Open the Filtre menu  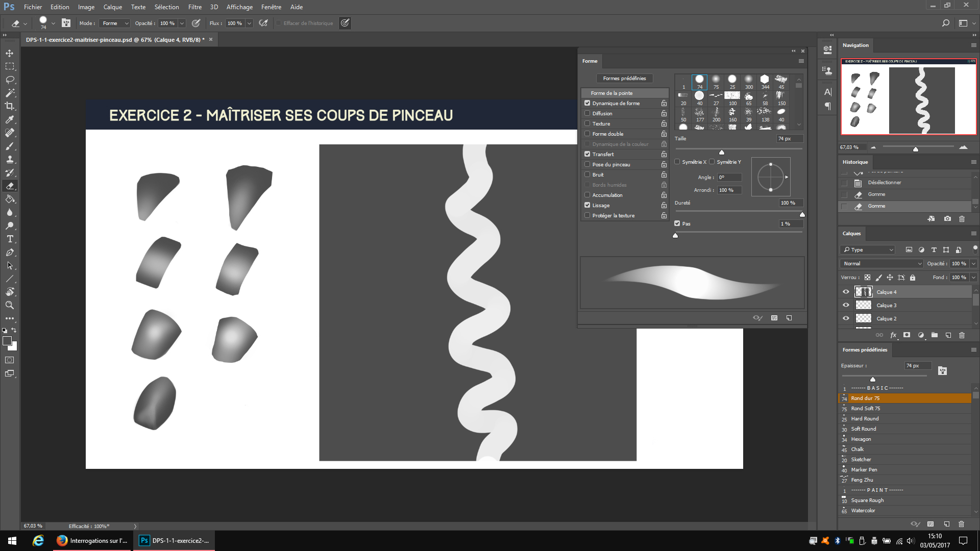point(195,7)
